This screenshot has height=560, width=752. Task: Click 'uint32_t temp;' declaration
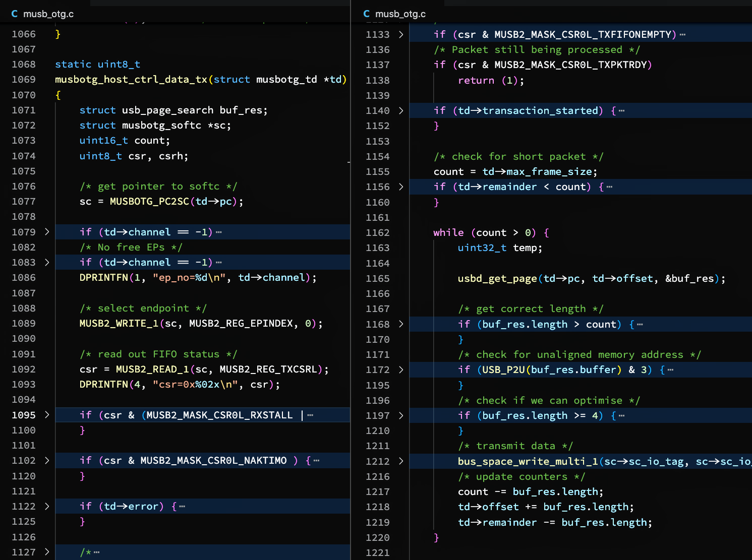pos(500,247)
